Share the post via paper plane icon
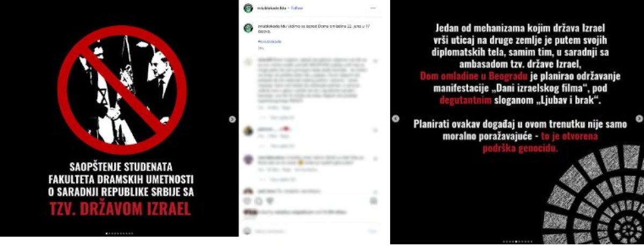 point(269,201)
